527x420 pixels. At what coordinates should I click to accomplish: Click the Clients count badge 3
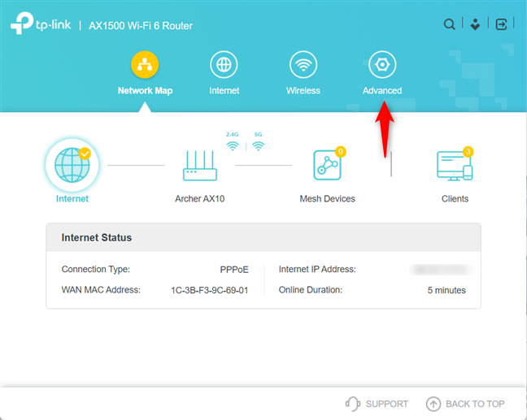pyautogui.click(x=468, y=152)
